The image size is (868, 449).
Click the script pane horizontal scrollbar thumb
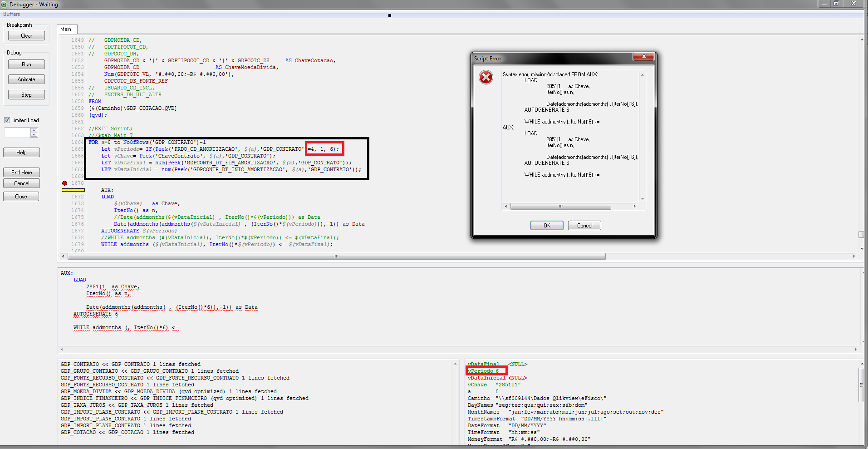(x=336, y=257)
